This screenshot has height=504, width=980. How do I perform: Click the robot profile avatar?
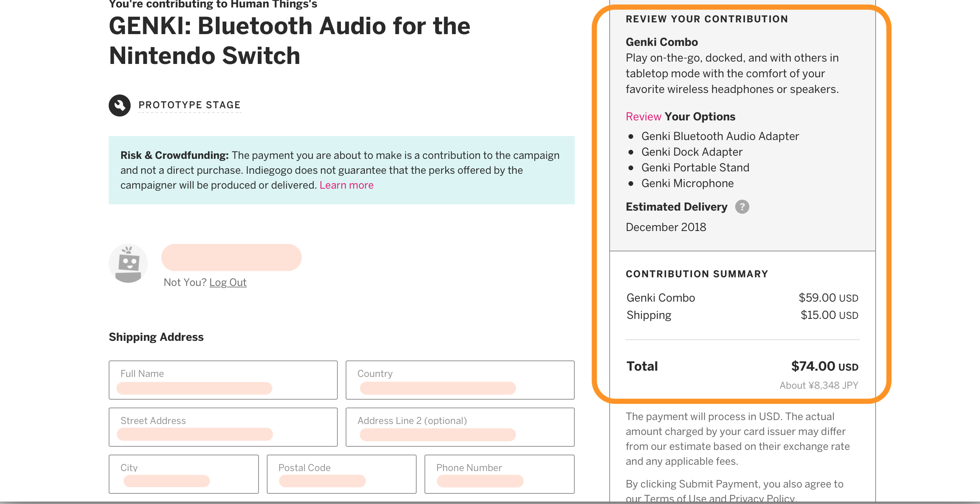tap(128, 263)
